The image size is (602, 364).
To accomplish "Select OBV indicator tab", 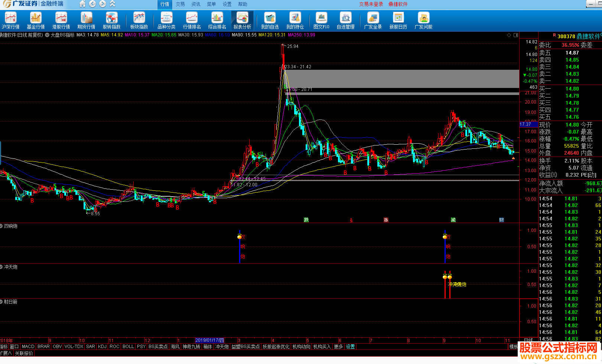I will 57,347.
